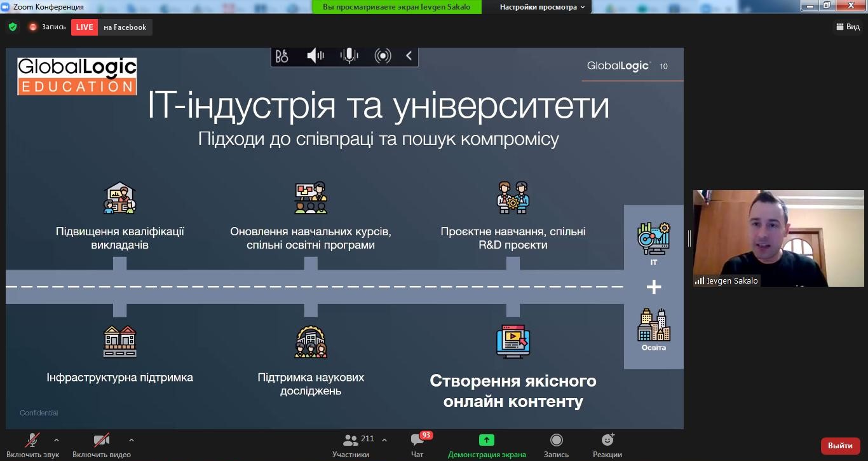
Task: Click slide page number 10
Action: coord(663,66)
